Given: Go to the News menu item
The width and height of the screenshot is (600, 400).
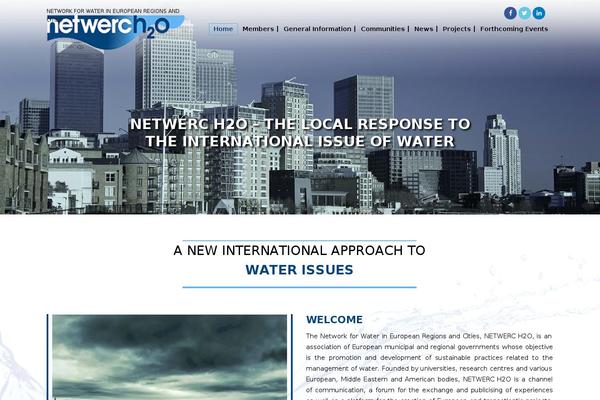Looking at the screenshot, I should pyautogui.click(x=424, y=29).
